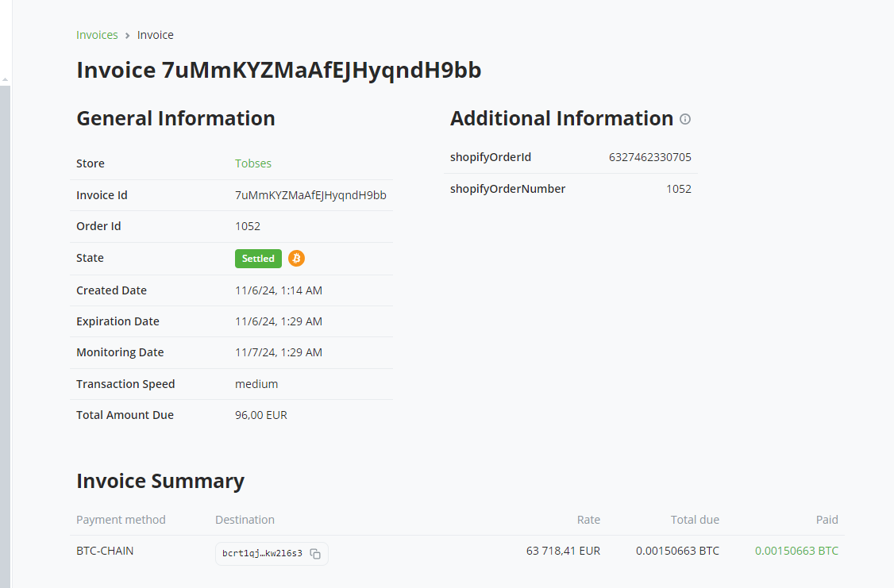Click the info icon next to Additional Information
Viewport: 894px width, 588px height.
[685, 119]
